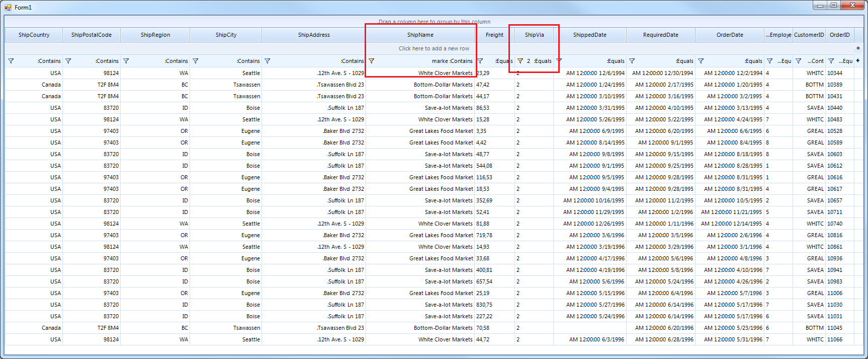Select Freight cell 400,81
The image size is (868, 359).
pyautogui.click(x=495, y=270)
